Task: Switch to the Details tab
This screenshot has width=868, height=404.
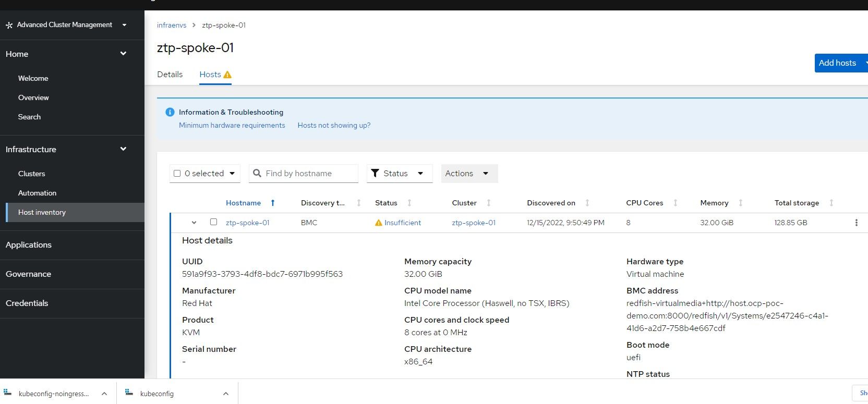Action: click(170, 75)
